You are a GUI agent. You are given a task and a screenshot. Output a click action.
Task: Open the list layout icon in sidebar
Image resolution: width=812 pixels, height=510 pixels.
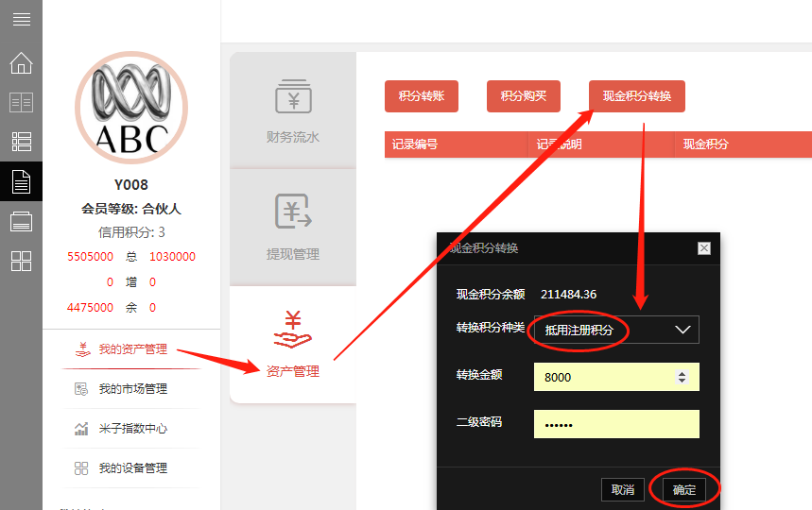21,142
